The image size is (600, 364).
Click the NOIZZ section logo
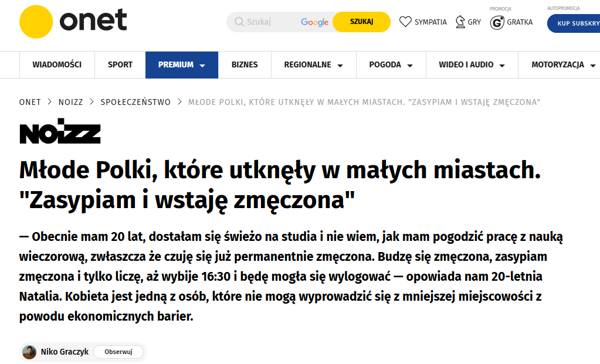pyautogui.click(x=60, y=134)
